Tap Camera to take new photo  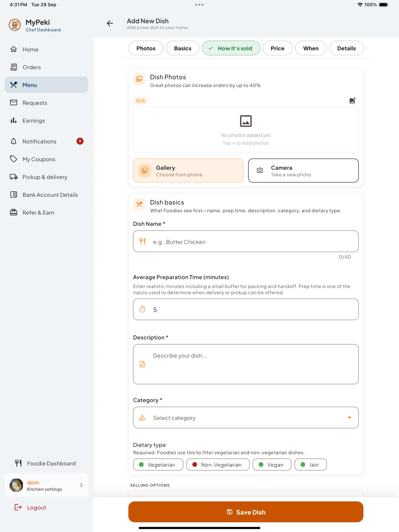(303, 170)
